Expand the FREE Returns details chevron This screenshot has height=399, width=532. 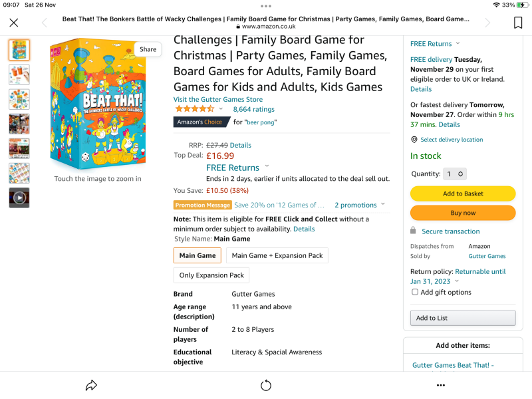click(x=265, y=168)
